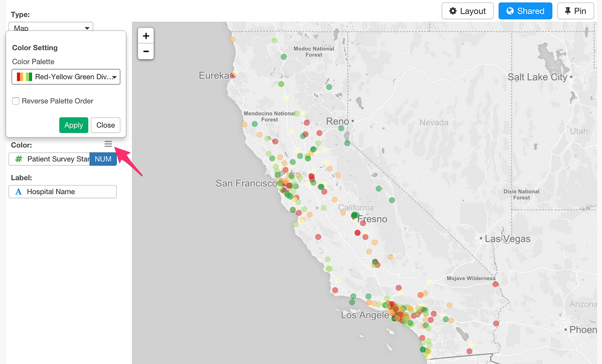Click the plus icon to zoom into the map
Screen dimensions: 602x364
(145, 36)
